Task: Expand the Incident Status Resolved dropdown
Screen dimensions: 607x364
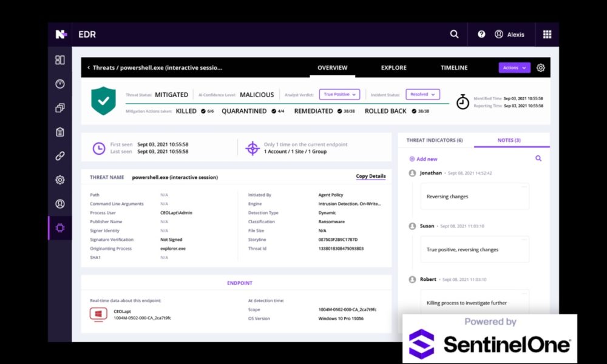Action: (422, 95)
